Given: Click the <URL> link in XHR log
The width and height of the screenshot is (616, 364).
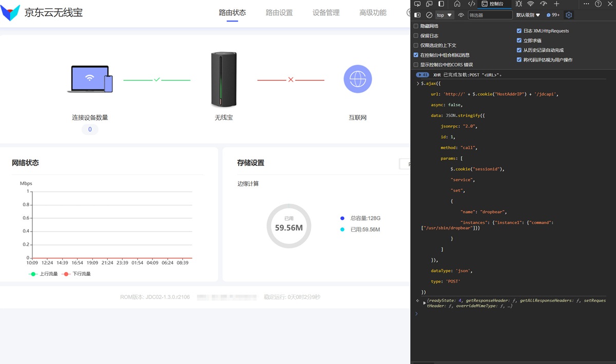Looking at the screenshot, I should [x=491, y=75].
